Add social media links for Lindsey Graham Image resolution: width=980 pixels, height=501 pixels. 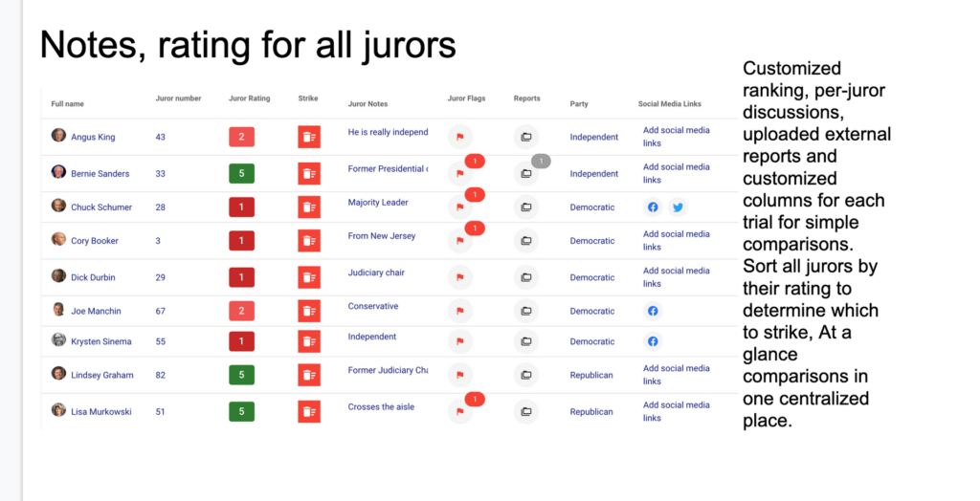[x=677, y=375]
